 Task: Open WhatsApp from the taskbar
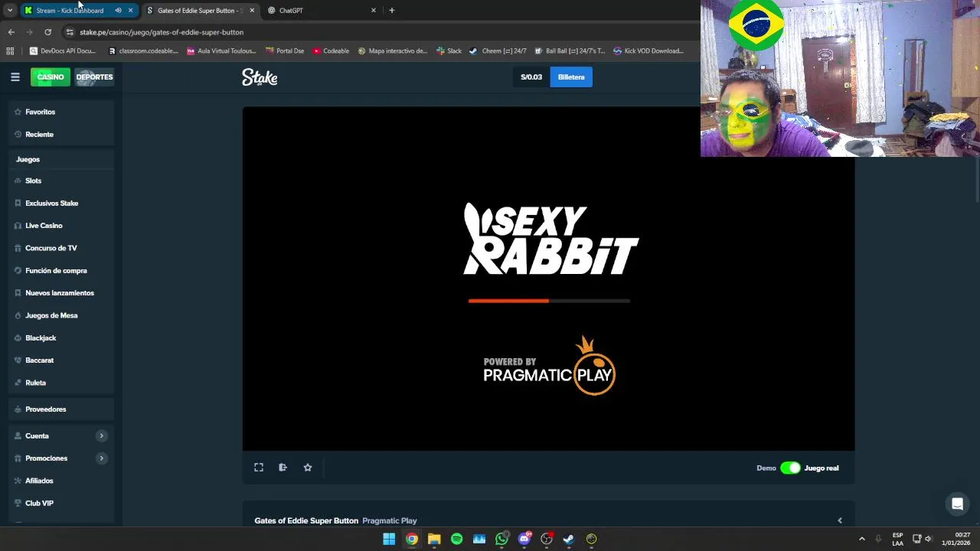point(501,539)
